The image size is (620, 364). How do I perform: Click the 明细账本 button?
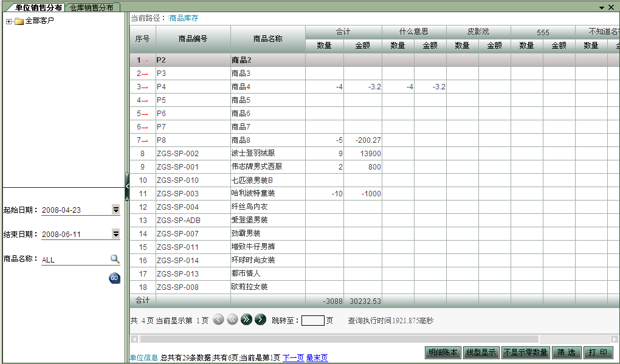443,352
